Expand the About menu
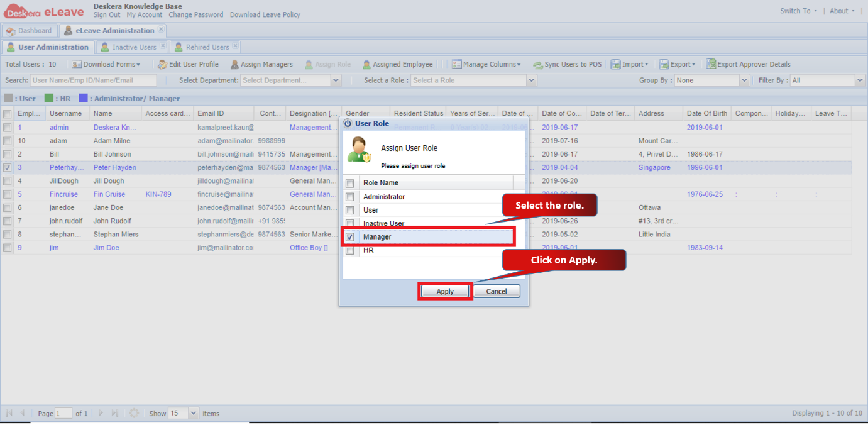868x425 pixels. [x=842, y=11]
